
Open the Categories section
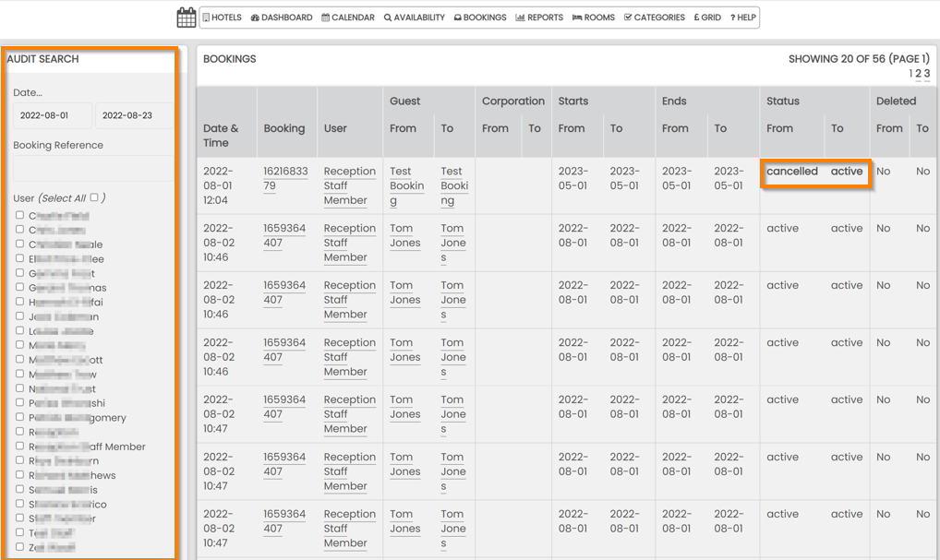655,18
